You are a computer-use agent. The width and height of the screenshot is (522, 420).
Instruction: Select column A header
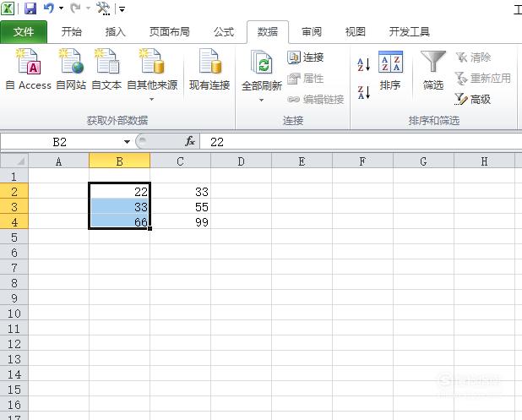point(58,161)
